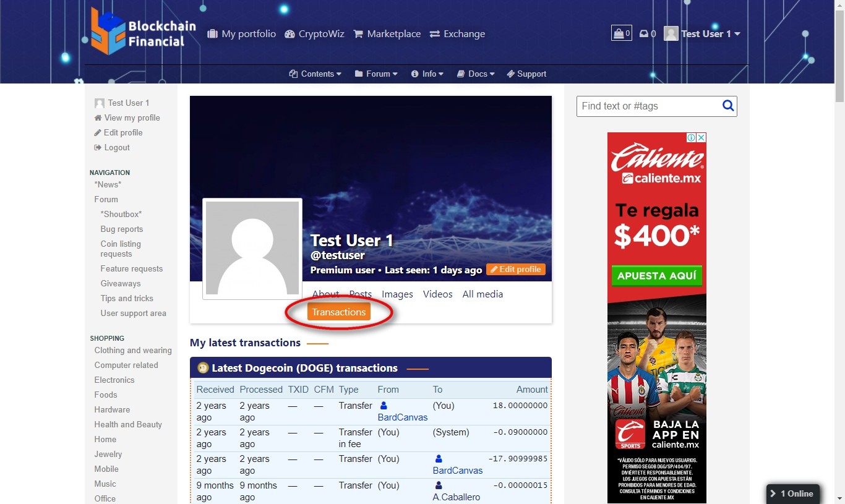
Task: Go to the Marketplace page
Action: click(x=387, y=34)
